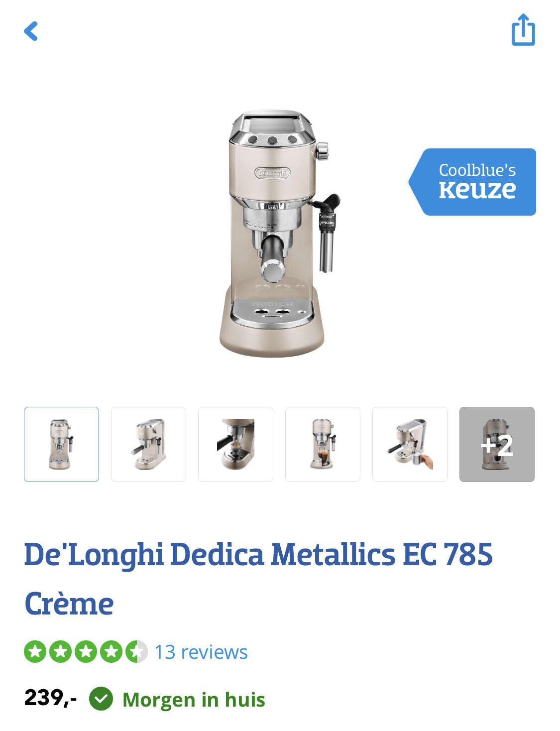Tap the third green rating star
Screen dimensions: 560x731
pyautogui.click(x=86, y=651)
